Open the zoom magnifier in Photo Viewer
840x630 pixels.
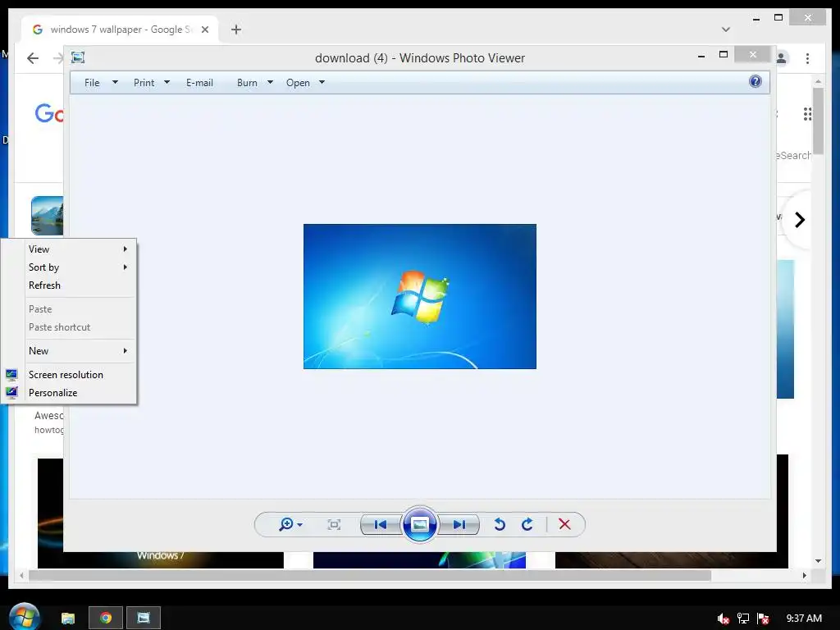click(286, 524)
